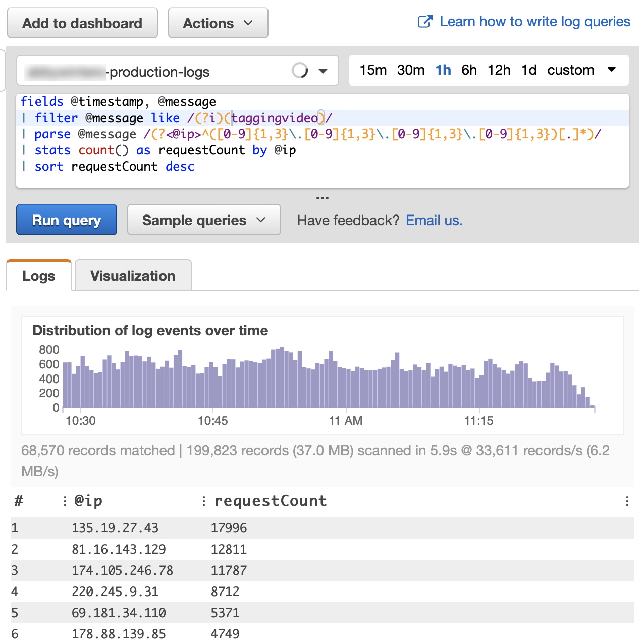Screen dimensions: 644x644
Task: Switch to the Logs tab
Action: pos(39,276)
